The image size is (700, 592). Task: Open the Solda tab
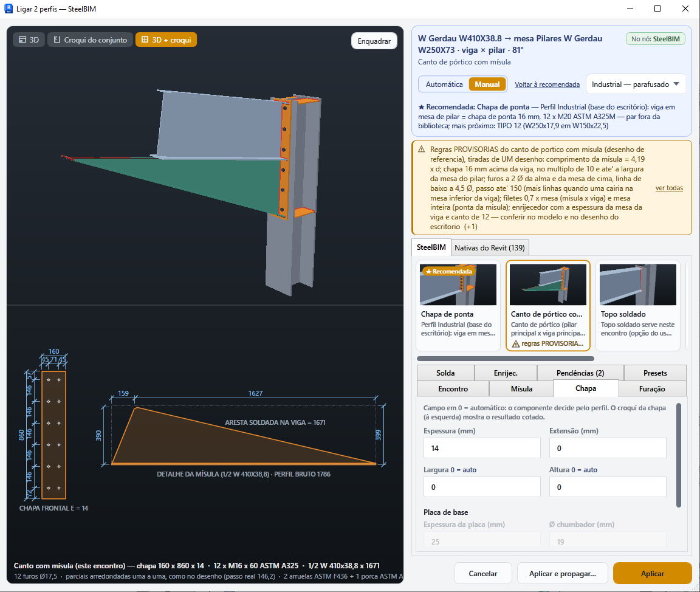(445, 373)
